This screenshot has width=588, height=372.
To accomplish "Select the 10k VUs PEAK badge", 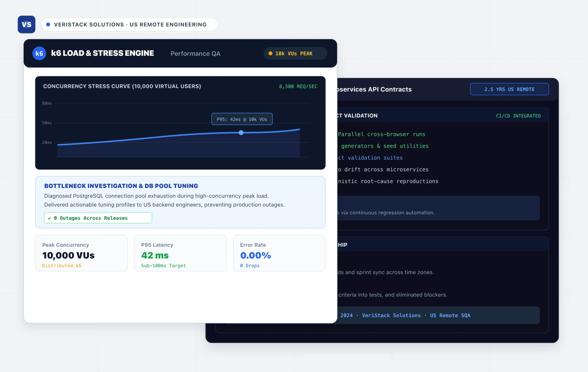I will point(295,54).
